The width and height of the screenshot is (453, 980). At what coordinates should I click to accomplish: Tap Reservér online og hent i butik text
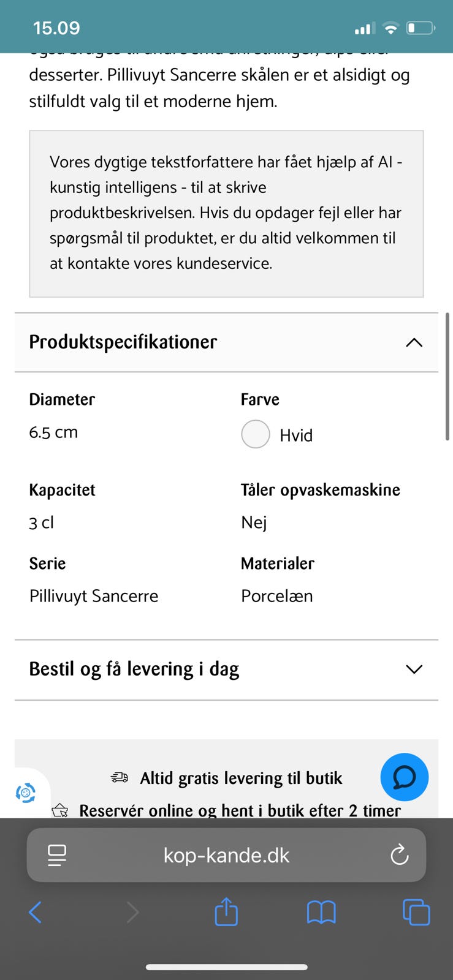240,810
